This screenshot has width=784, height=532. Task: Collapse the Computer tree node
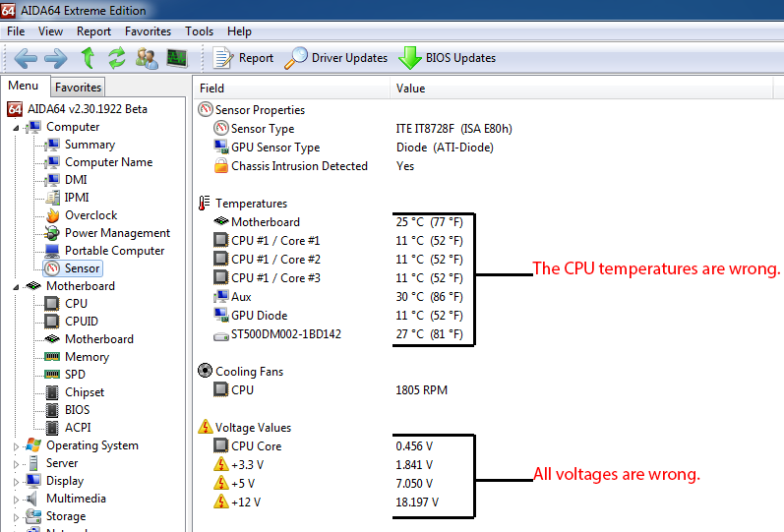(16, 128)
